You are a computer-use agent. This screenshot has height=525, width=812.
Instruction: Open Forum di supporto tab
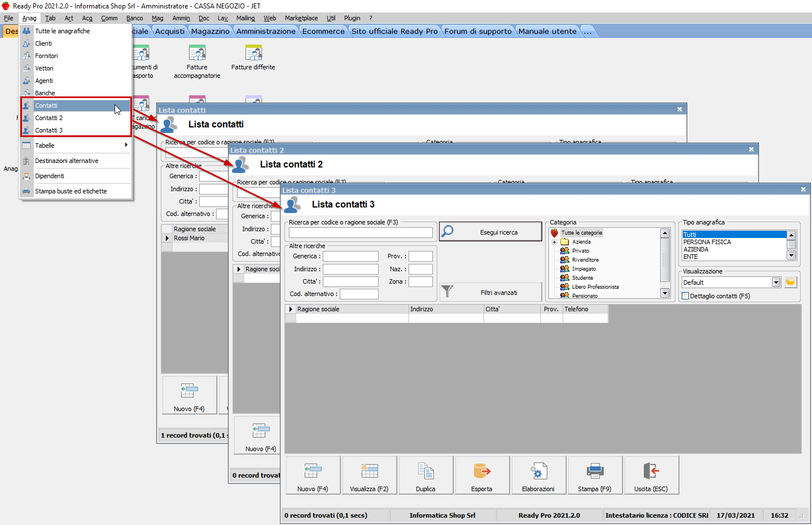pos(478,31)
